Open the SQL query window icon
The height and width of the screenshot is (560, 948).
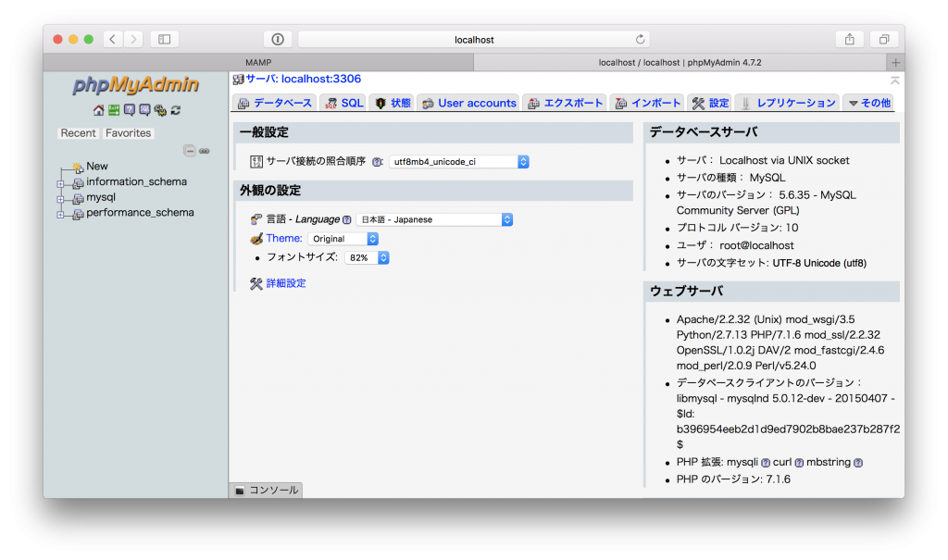144,110
